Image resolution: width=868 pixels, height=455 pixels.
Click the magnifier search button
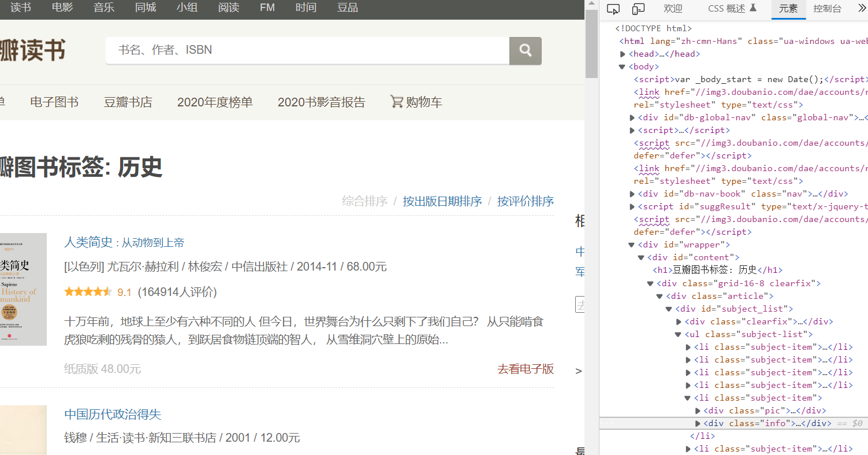click(526, 51)
